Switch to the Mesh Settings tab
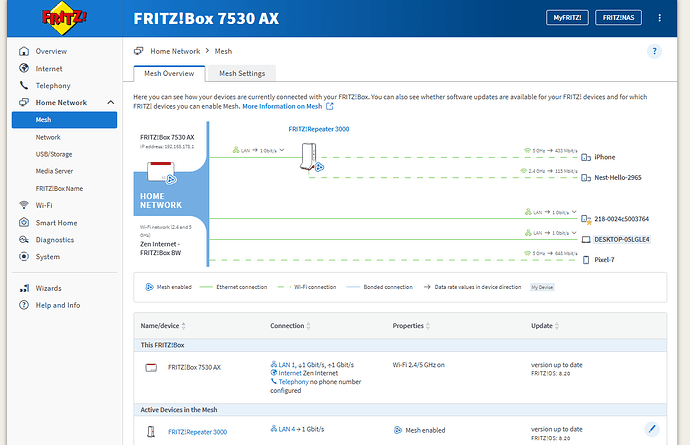 [241, 73]
